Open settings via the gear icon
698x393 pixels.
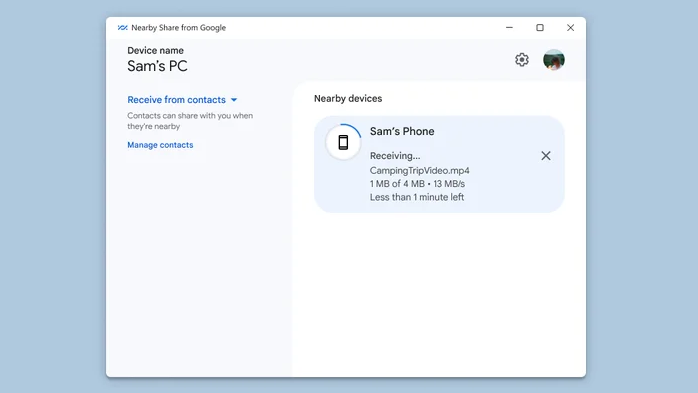(x=522, y=60)
